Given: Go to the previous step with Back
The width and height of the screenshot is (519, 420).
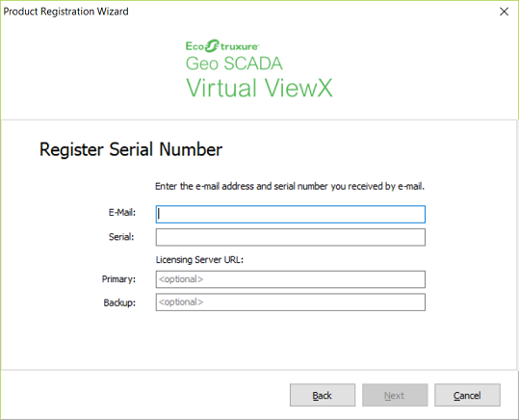Looking at the screenshot, I should pos(323,395).
